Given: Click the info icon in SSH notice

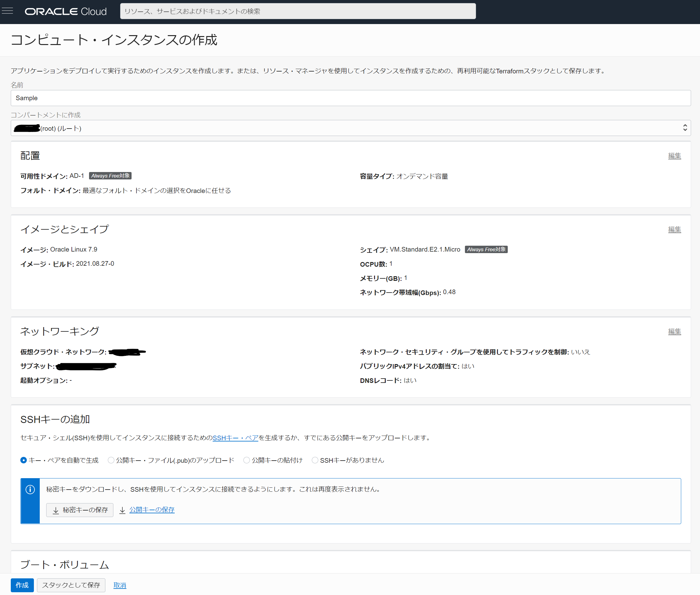Looking at the screenshot, I should point(30,490).
